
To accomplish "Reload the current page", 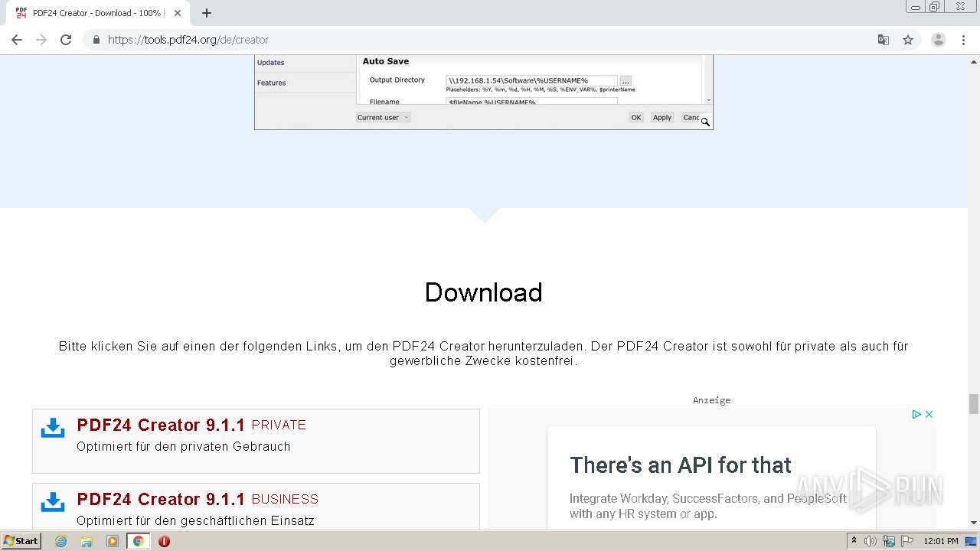I will [x=66, y=40].
